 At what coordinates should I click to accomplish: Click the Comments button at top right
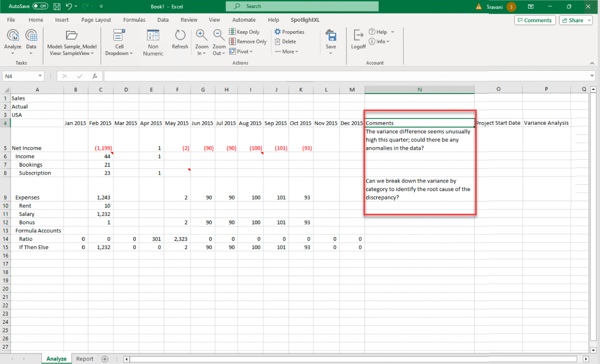click(x=534, y=20)
